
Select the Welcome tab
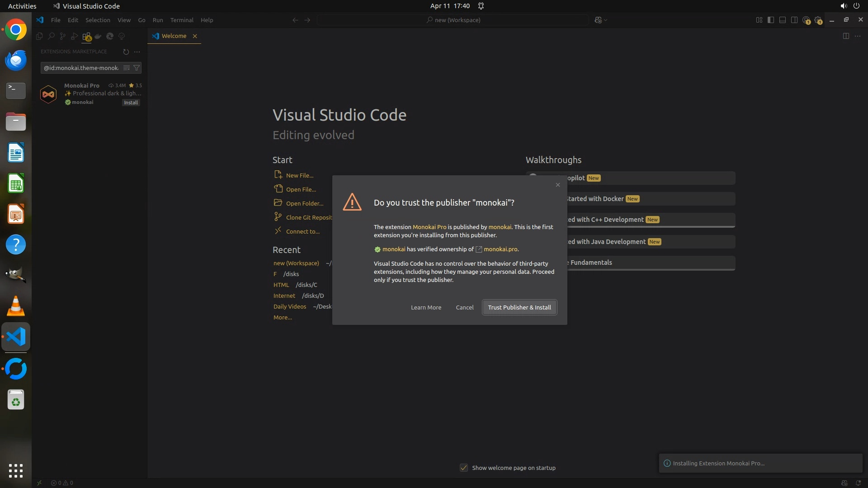[174, 36]
